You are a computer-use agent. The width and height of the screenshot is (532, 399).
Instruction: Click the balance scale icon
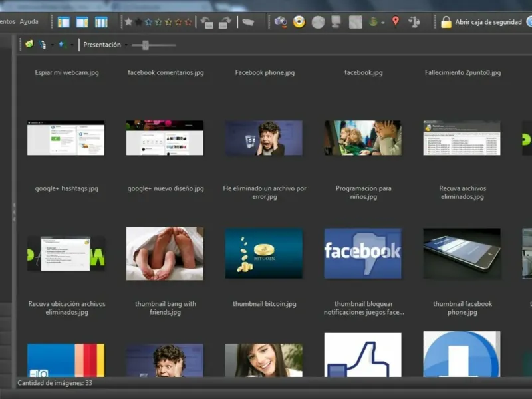click(414, 22)
